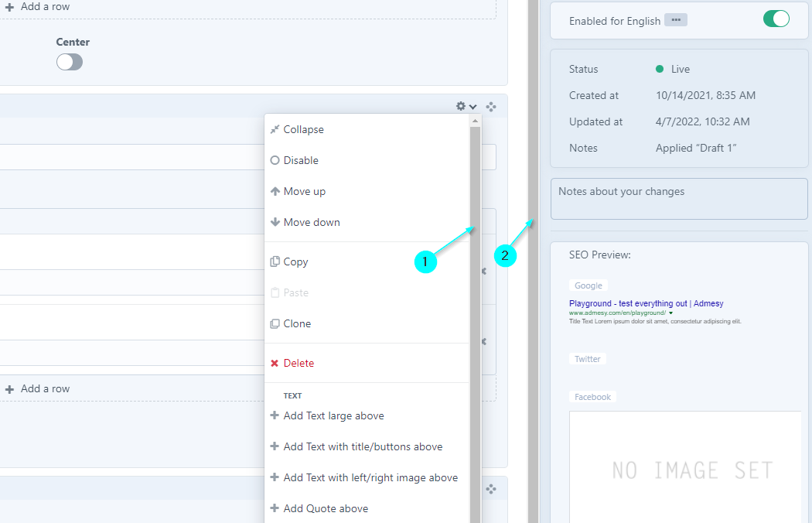Click the page's vertical scrollbar
The width and height of the screenshot is (812, 523).
pyautogui.click(x=534, y=261)
